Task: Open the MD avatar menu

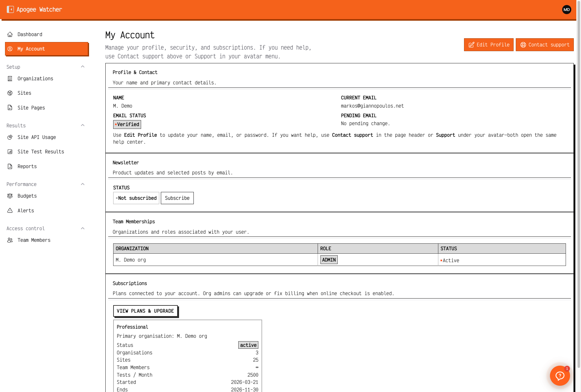Action: pyautogui.click(x=567, y=9)
